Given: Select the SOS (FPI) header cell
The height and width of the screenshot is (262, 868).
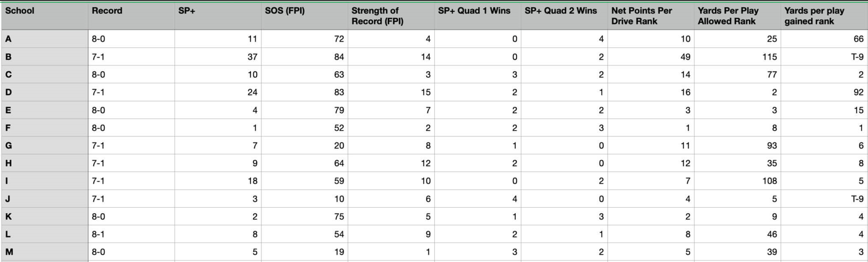Looking at the screenshot, I should pos(304,16).
